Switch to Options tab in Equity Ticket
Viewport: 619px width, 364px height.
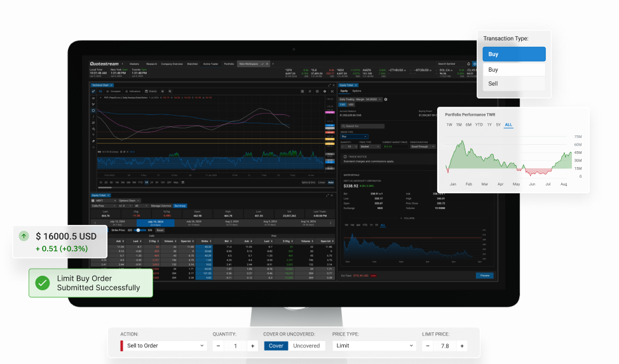[x=357, y=91]
